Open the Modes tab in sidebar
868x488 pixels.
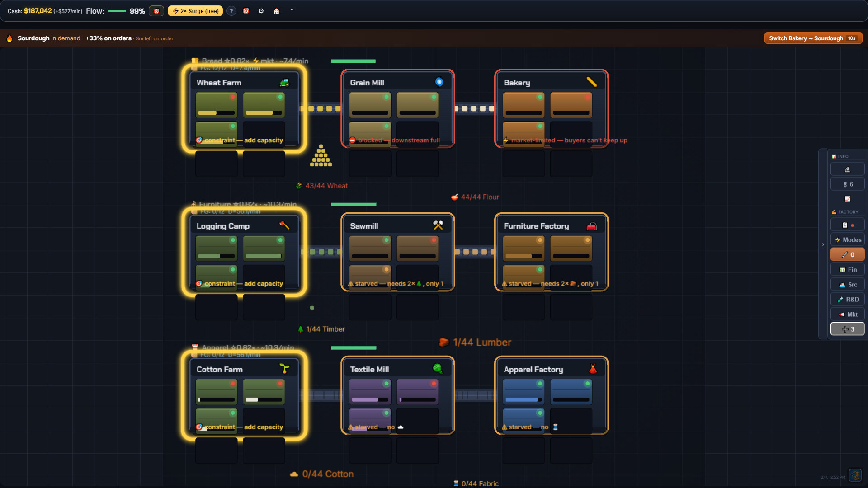coord(847,240)
